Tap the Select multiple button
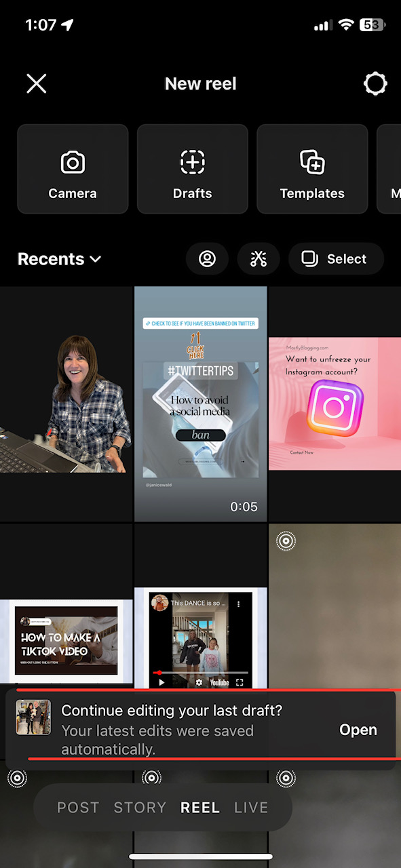 tap(336, 259)
